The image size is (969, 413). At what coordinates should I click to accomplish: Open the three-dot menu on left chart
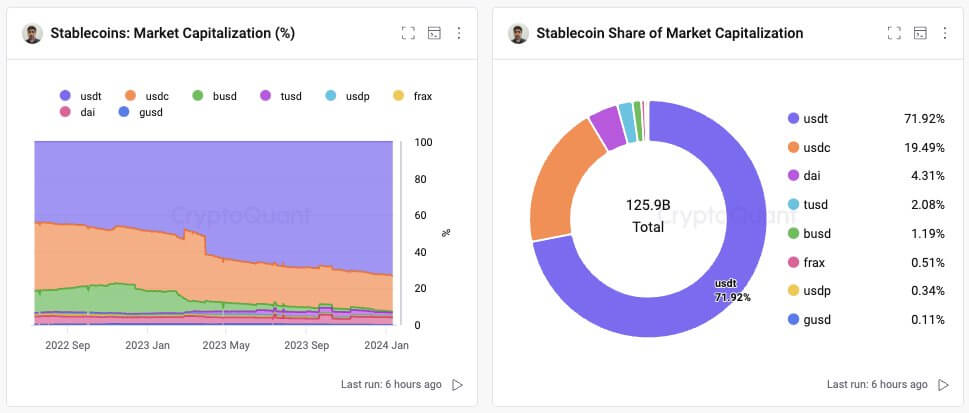pos(459,33)
